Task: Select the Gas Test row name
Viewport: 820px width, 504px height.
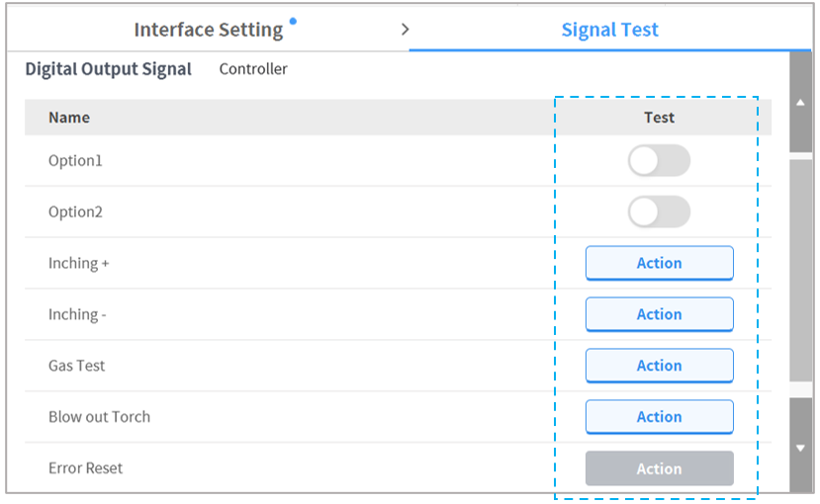Action: [76, 366]
